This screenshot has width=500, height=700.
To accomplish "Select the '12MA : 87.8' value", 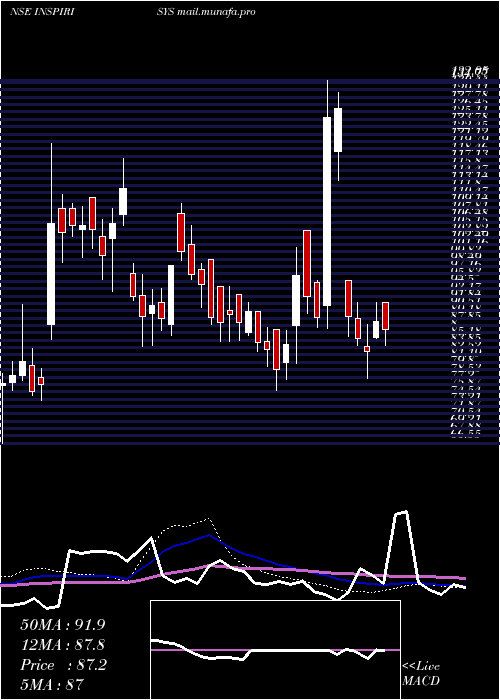I will click(x=62, y=645).
